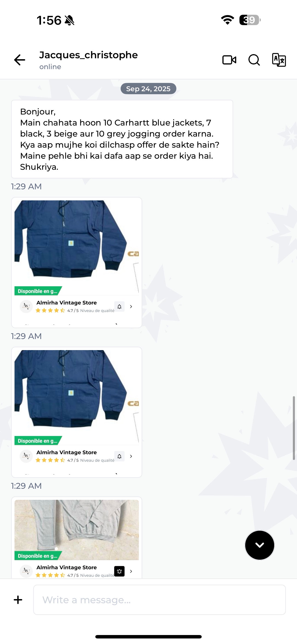Start a video call with Jacques_christophe
The height and width of the screenshot is (644, 297).
(229, 60)
